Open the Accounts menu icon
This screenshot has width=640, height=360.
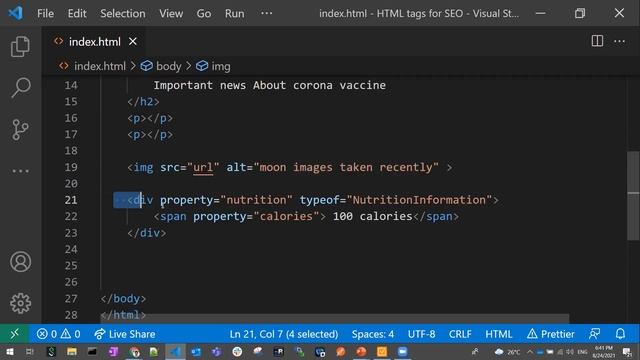(20, 262)
